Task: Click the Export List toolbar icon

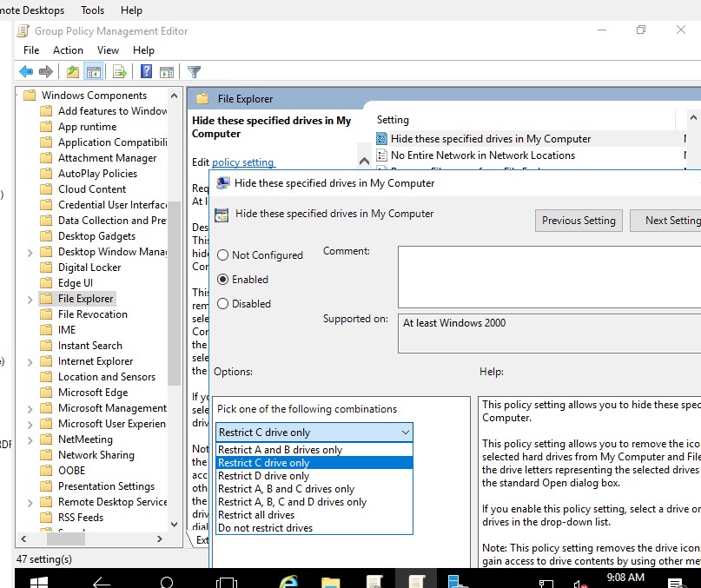Action: [119, 71]
